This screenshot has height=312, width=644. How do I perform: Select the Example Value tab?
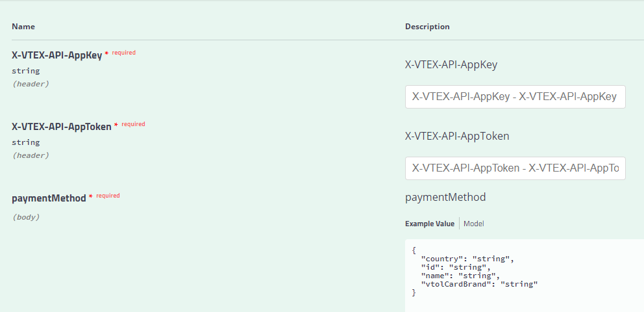(x=430, y=224)
